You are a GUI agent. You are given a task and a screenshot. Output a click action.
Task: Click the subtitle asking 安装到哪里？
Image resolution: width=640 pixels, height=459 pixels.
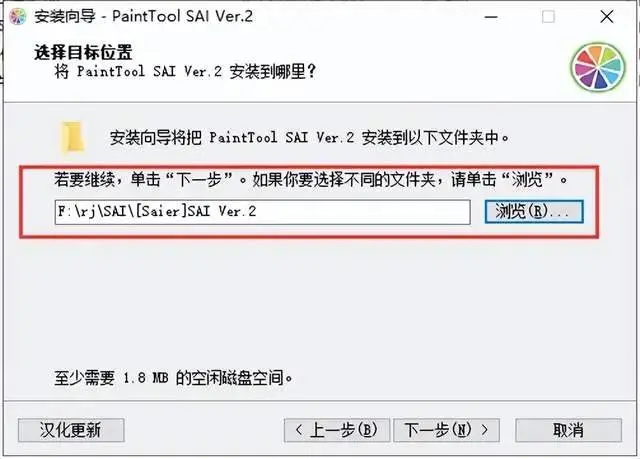185,71
